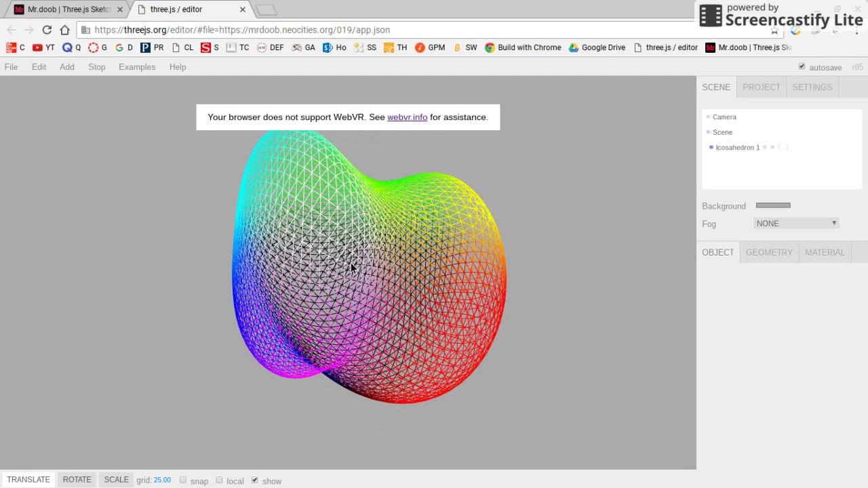Screen dimensions: 868x488
Task: Reload the page with the browser refresh icon
Action: tap(47, 30)
